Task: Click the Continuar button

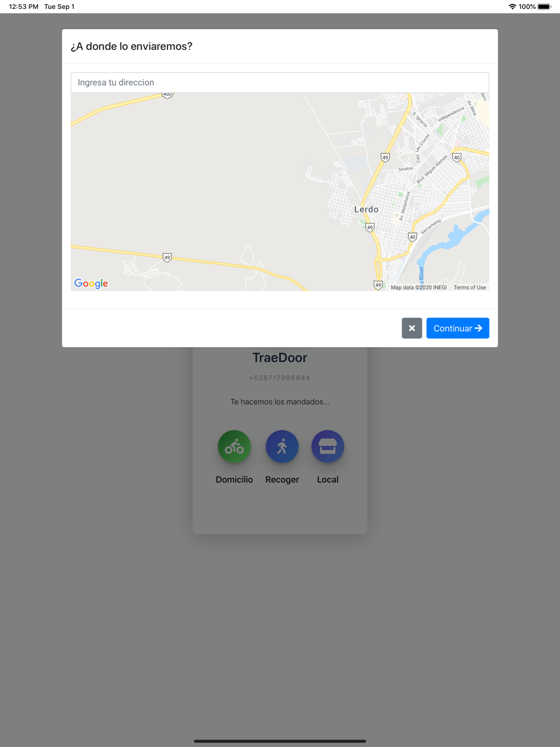Action: click(x=458, y=328)
